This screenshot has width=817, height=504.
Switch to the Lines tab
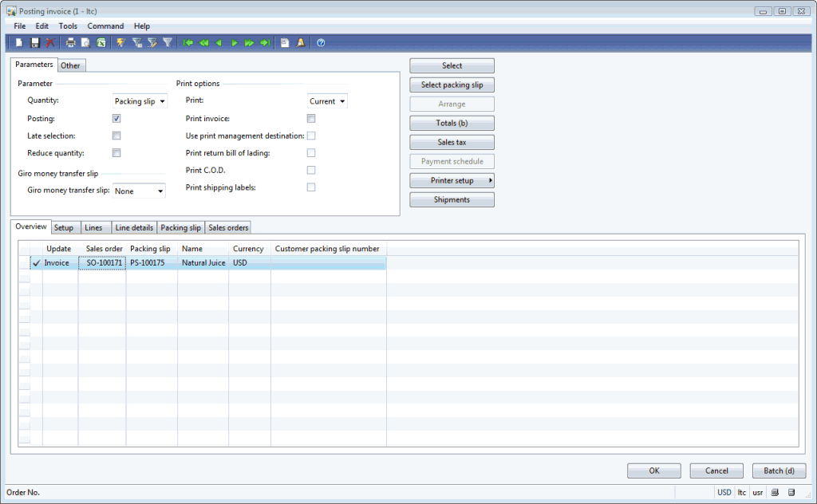(94, 228)
